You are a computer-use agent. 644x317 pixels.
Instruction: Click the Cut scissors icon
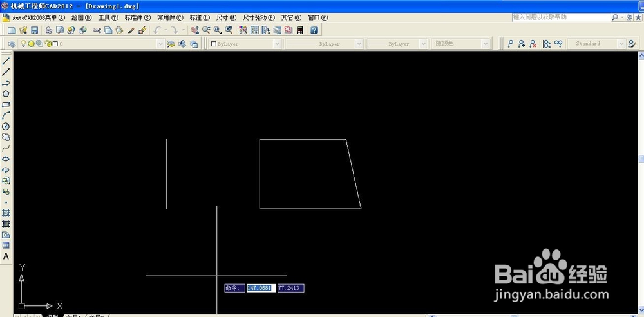pos(97,30)
